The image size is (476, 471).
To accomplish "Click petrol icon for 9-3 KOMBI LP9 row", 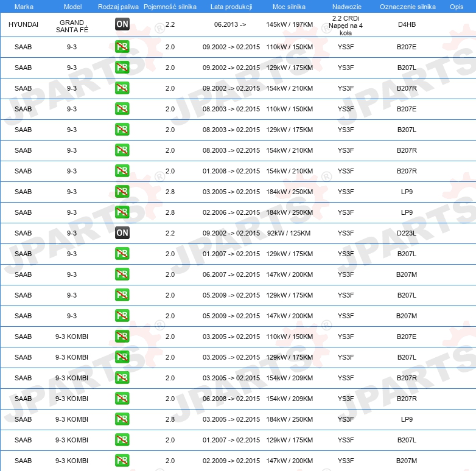I will pyautogui.click(x=122, y=419).
